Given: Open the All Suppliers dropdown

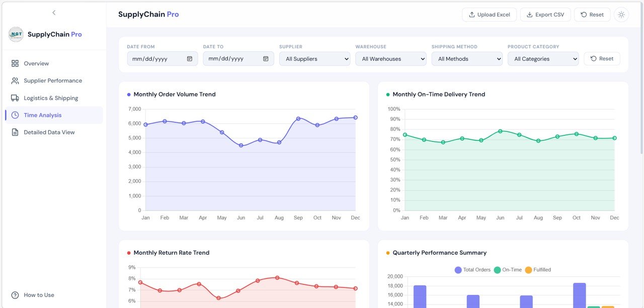Looking at the screenshot, I should (x=314, y=59).
